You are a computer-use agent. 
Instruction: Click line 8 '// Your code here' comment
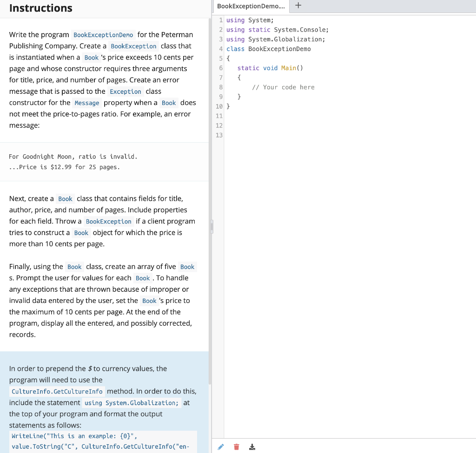(x=283, y=87)
